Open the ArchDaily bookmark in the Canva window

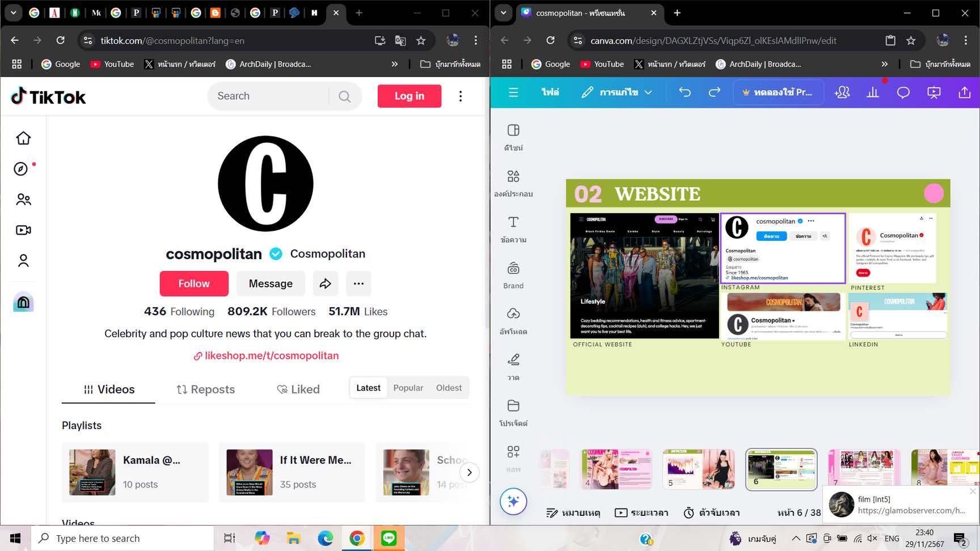click(x=759, y=64)
